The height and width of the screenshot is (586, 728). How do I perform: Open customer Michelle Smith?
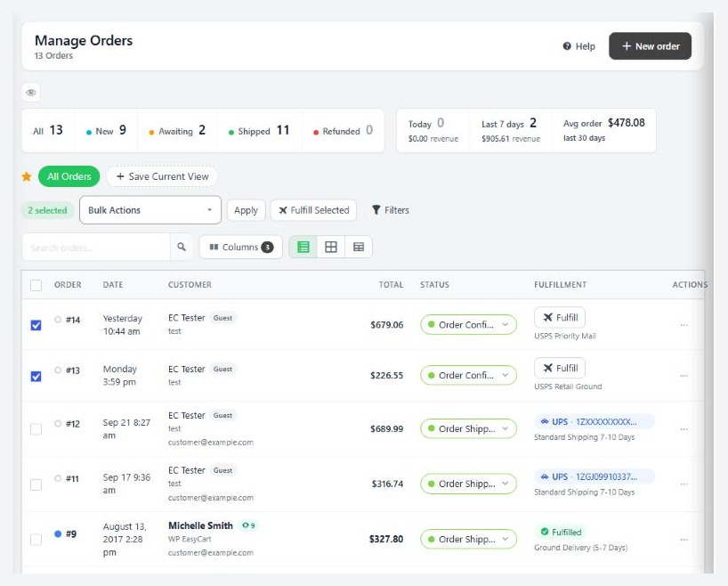(200, 525)
